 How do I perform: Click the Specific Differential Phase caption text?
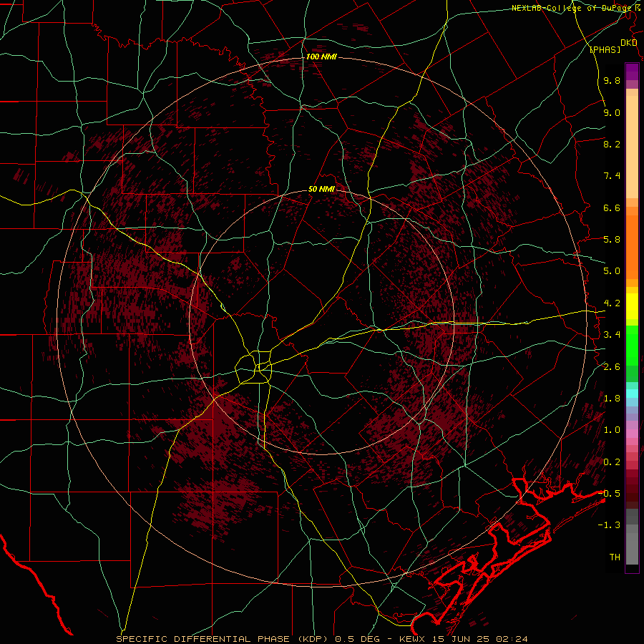tap(322, 639)
